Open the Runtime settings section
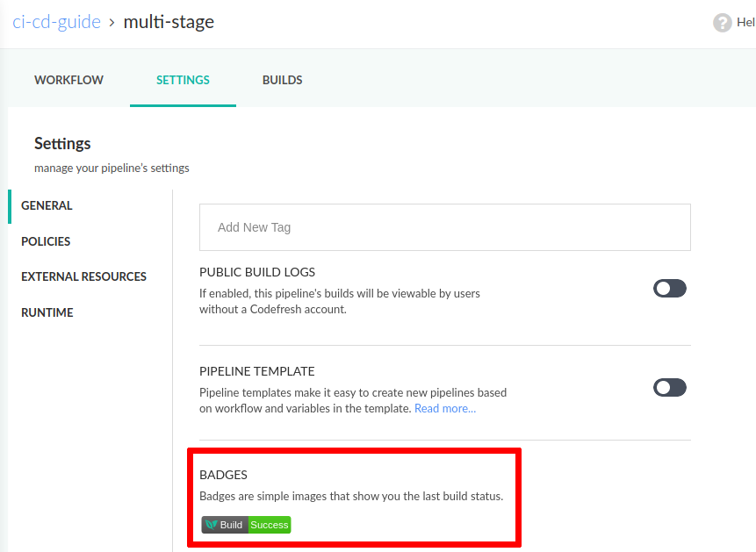756x552 pixels. [47, 312]
